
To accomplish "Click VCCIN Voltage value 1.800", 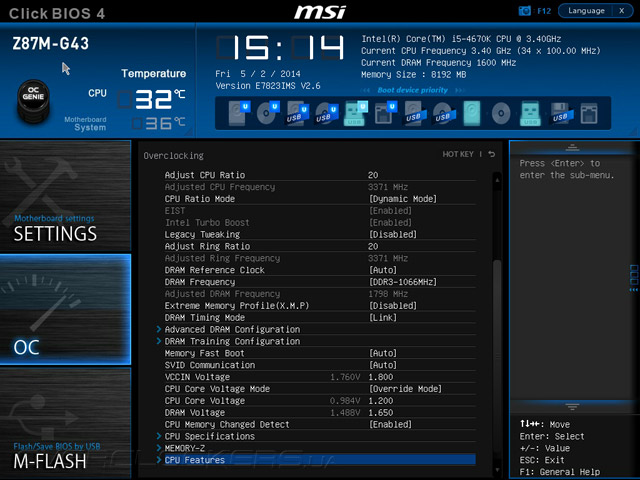I will [381, 377].
